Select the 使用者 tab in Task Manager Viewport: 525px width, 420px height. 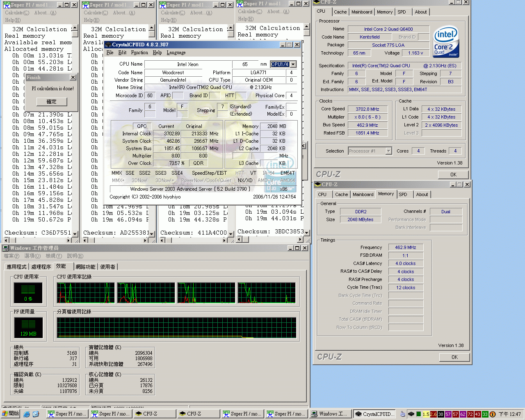[108, 267]
